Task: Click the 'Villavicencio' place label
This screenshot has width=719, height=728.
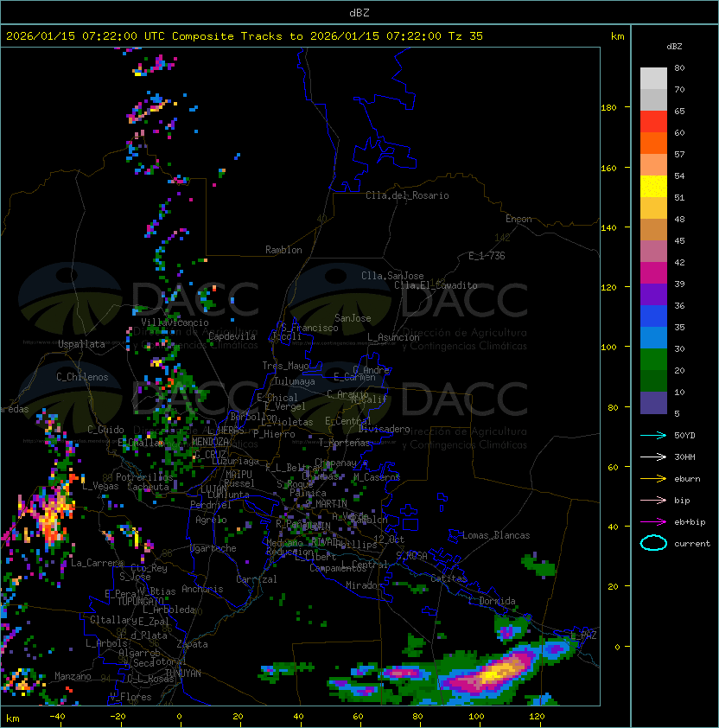Action: 175,322
